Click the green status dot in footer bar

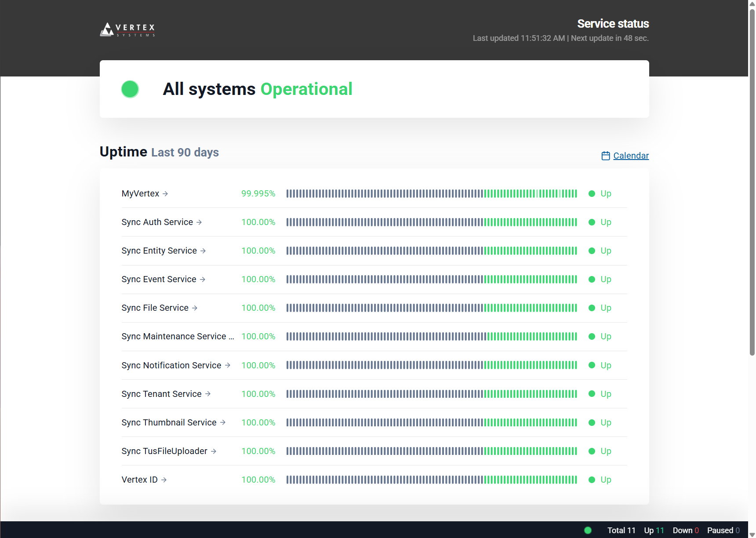[588, 530]
